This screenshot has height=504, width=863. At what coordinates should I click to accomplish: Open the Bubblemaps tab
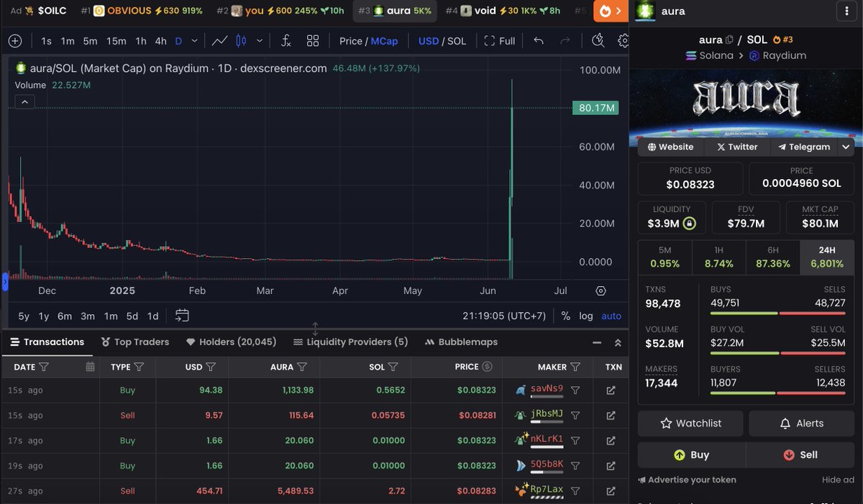462,342
